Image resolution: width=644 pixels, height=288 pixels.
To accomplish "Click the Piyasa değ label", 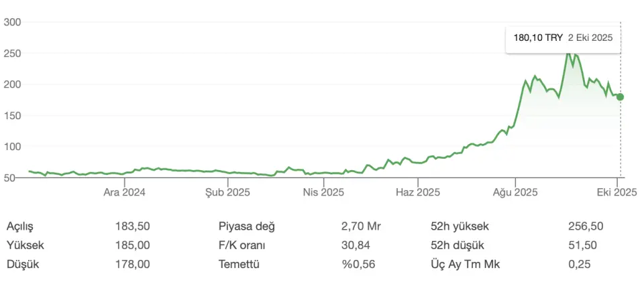I will [246, 226].
